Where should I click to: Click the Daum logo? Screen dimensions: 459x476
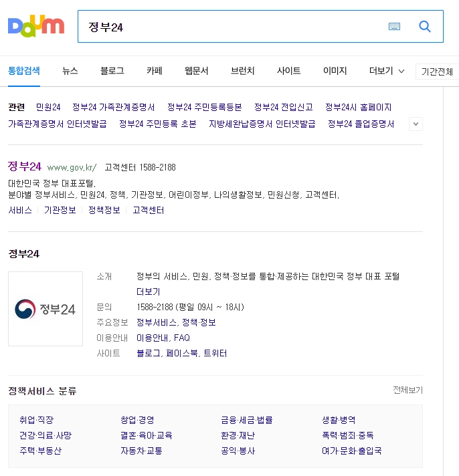(36, 26)
